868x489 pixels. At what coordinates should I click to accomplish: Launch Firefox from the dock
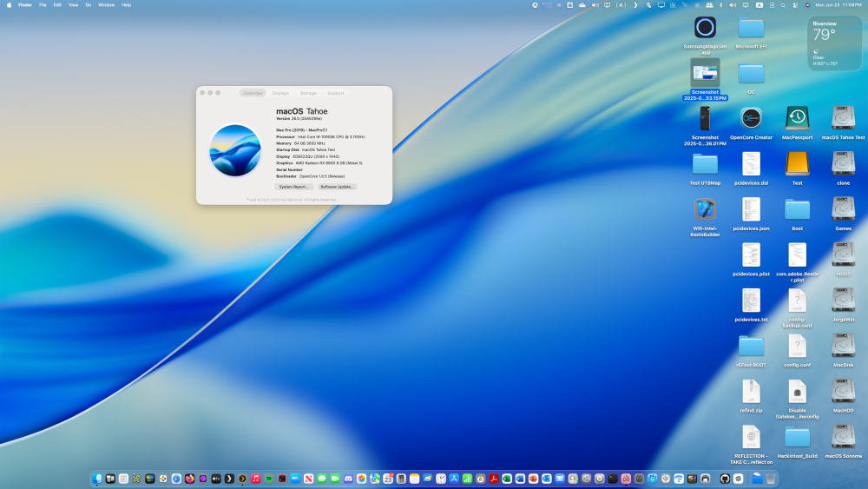(189, 479)
